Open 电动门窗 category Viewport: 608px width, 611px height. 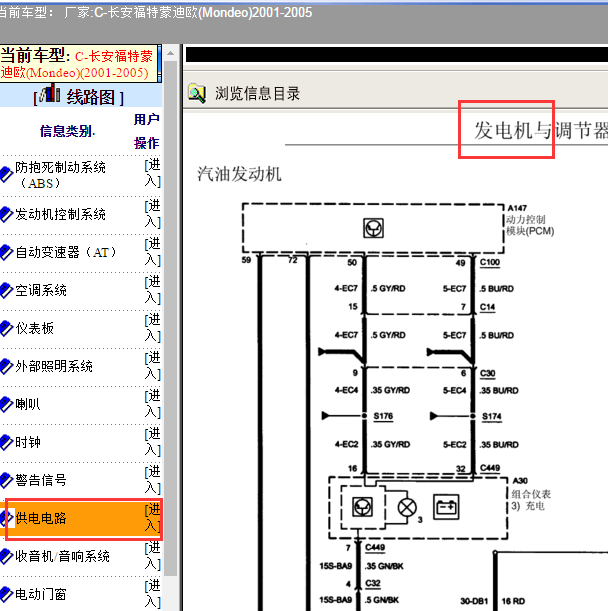[x=41, y=594]
